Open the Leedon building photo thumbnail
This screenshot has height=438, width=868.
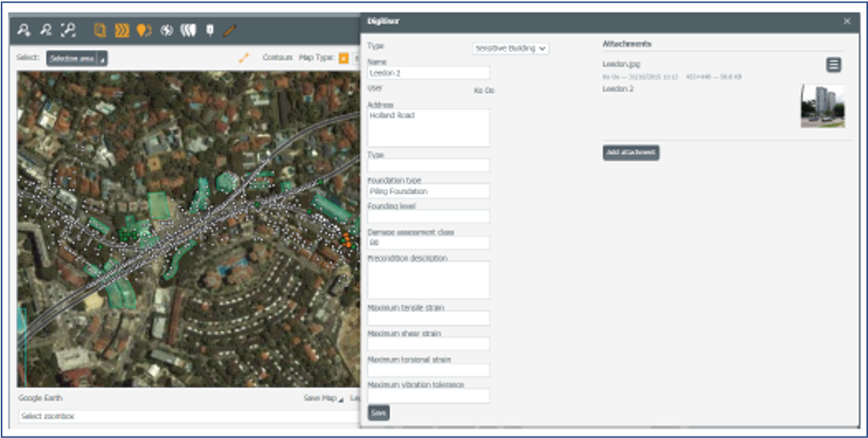pyautogui.click(x=823, y=106)
